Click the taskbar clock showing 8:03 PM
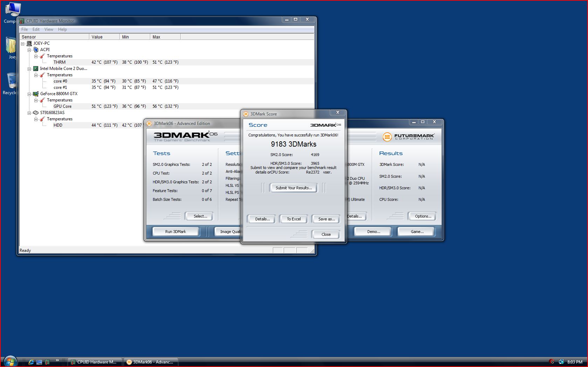Viewport: 588px width, 367px height. (x=575, y=362)
